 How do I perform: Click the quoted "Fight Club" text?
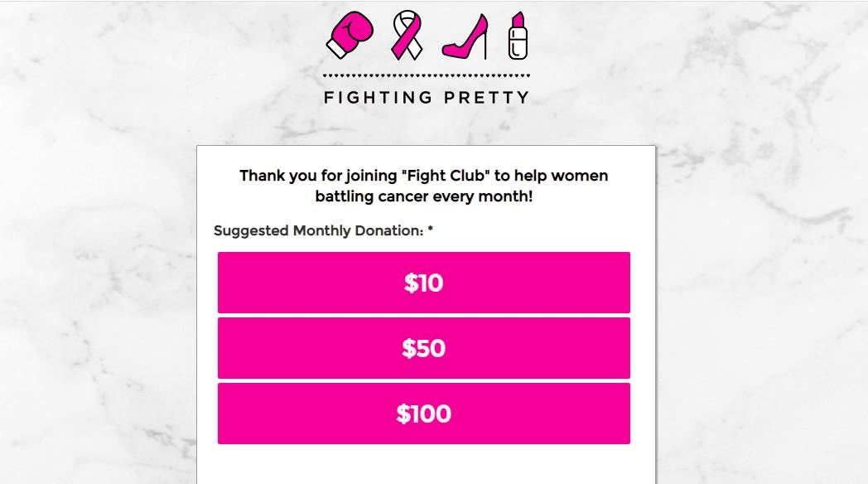click(x=446, y=176)
